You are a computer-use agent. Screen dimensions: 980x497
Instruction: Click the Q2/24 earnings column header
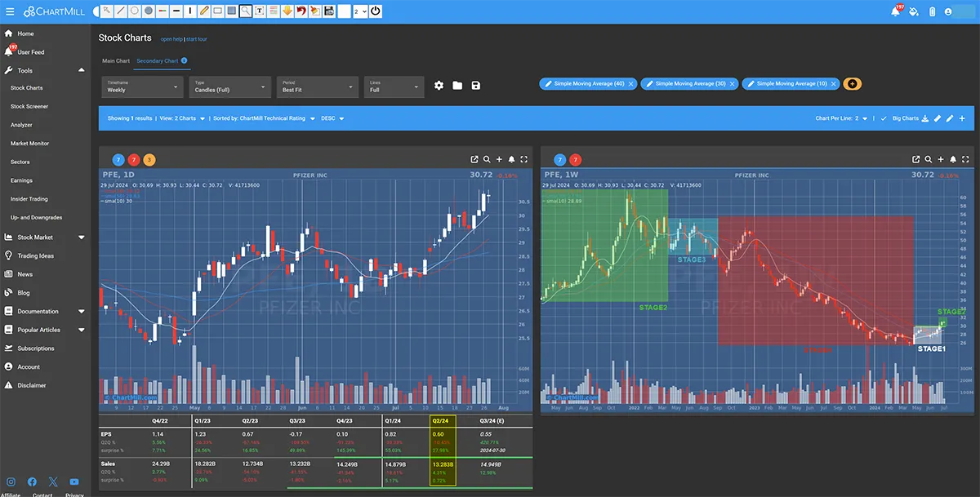440,422
